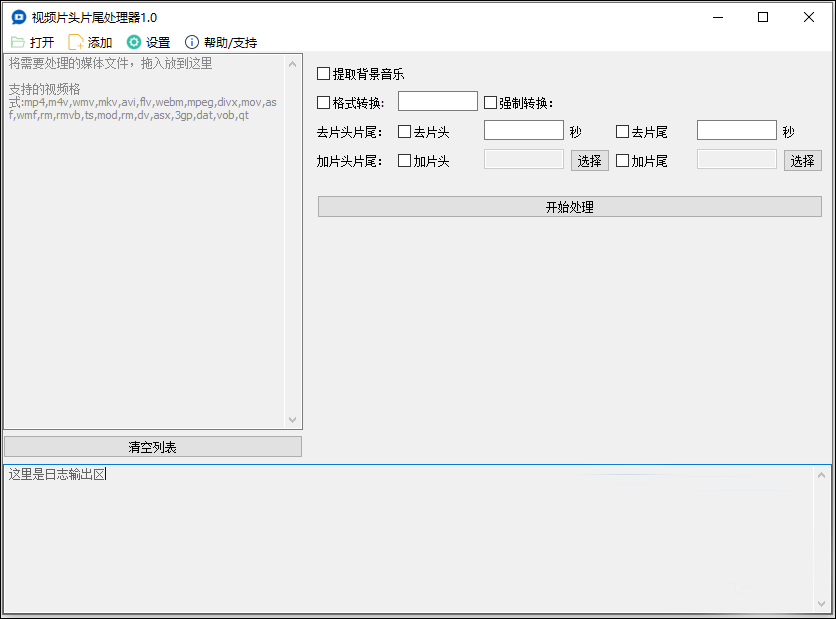Maximize the application window
The width and height of the screenshot is (836, 619).
763,18
